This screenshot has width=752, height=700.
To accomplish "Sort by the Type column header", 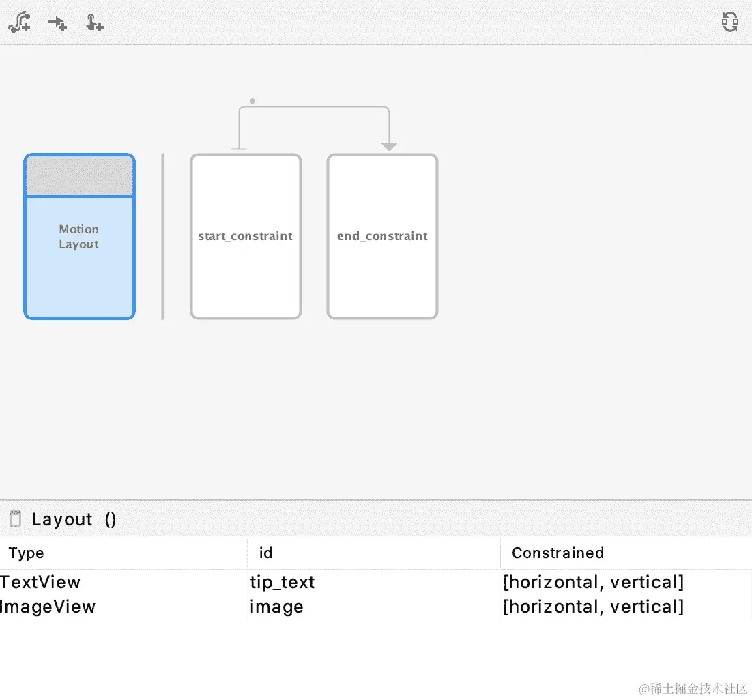I will [26, 553].
